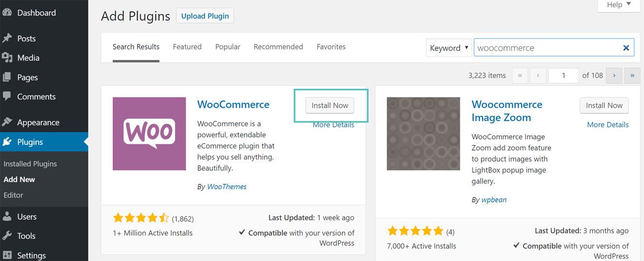Screen dimensions: 644x261
Task: Open plugin Editor submenu item
Action: click(x=13, y=195)
